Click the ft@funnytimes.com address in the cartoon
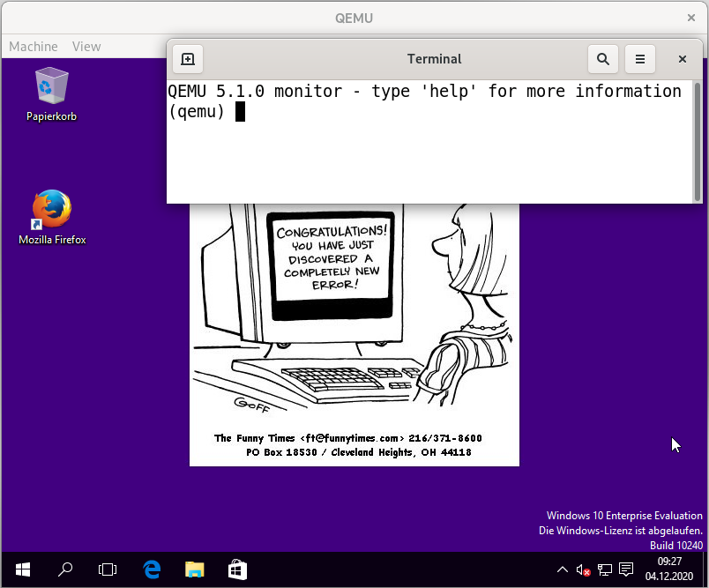Screen dimensions: 709x588 click(x=352, y=438)
